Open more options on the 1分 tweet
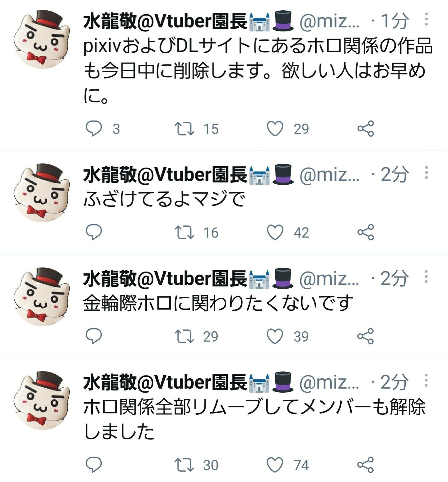Viewport: 448px width, 482px height. coord(426,19)
